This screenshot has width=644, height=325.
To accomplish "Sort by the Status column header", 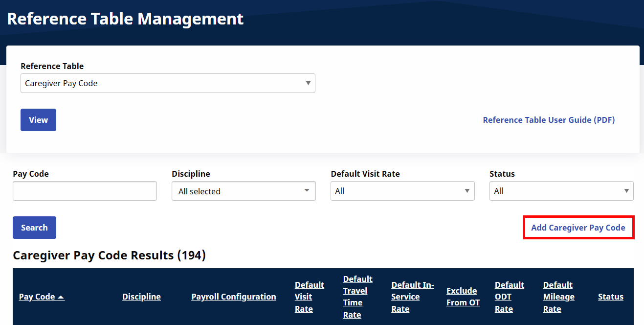I will (x=610, y=297).
